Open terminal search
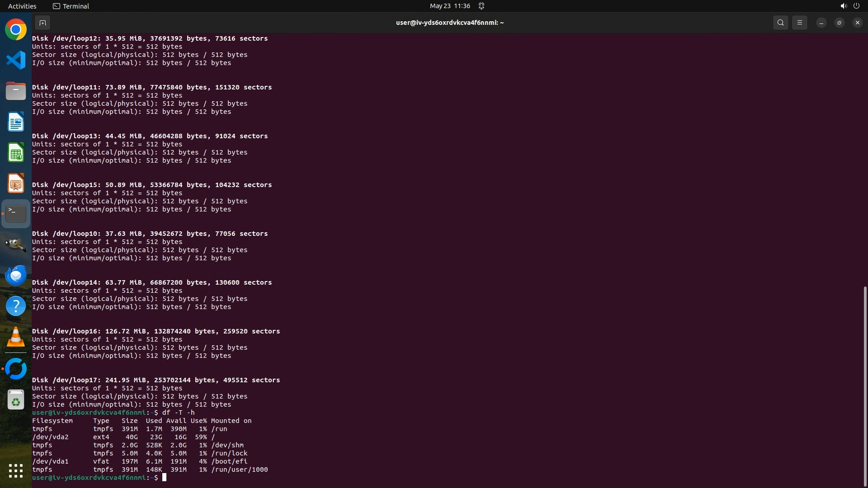The height and width of the screenshot is (488, 868). (x=780, y=23)
